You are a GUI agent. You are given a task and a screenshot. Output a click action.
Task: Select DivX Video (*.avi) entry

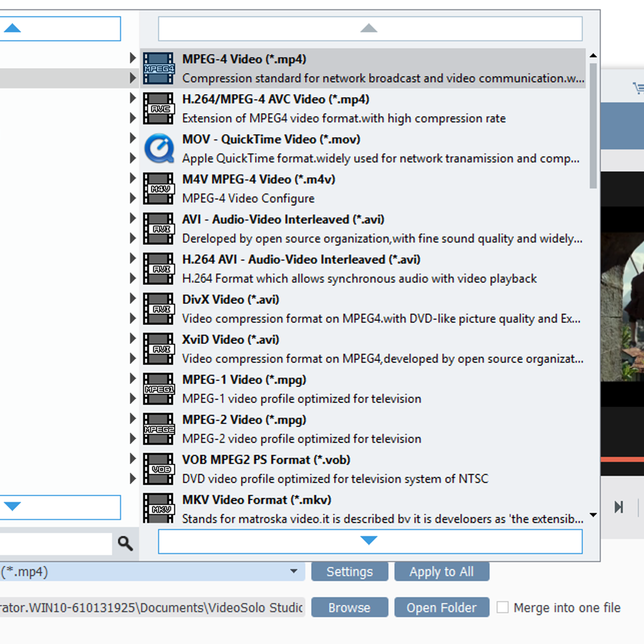[x=363, y=309]
